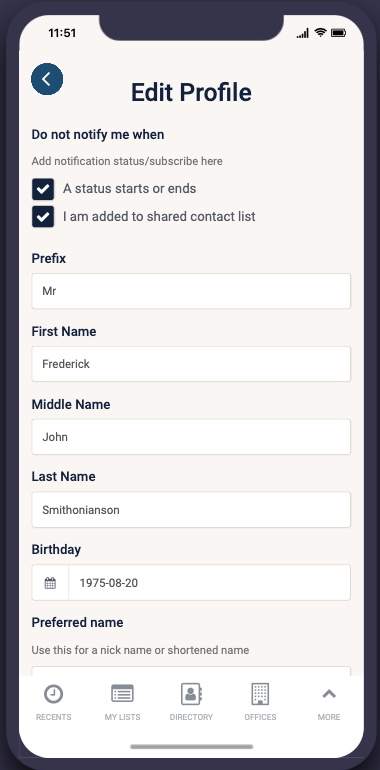Click the Middle Name field John
Viewport: 380px width, 770px height.
191,437
